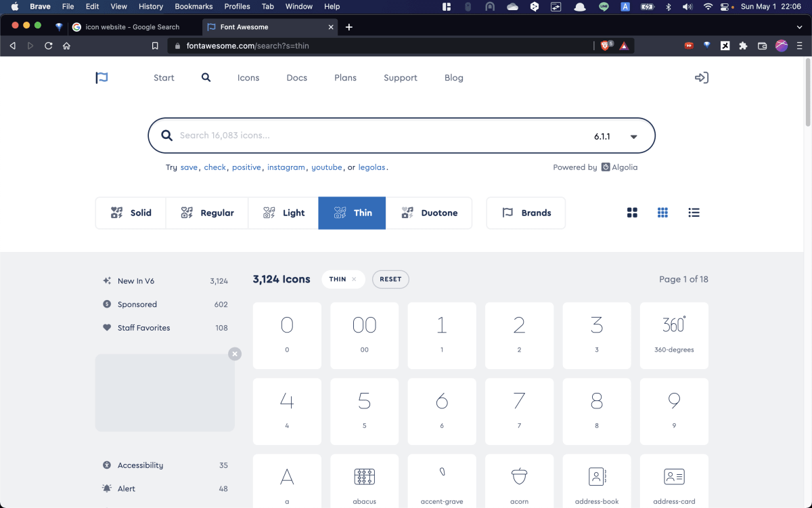The image size is (812, 508).
Task: Select the Duotone style filter
Action: 429,213
